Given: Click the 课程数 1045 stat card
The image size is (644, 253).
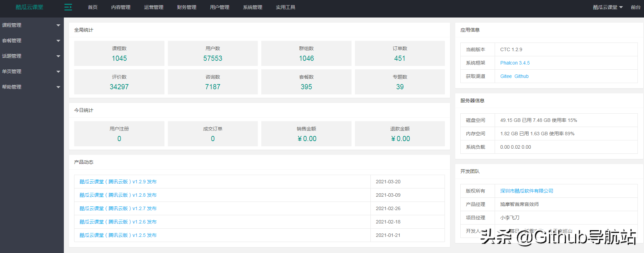Looking at the screenshot, I should 119,54.
